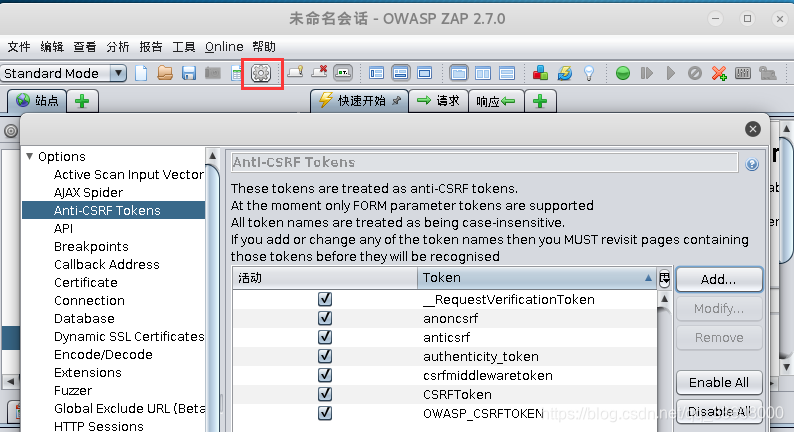Click the green plus next to 站点 tab
794x432 pixels.
tap(82, 101)
